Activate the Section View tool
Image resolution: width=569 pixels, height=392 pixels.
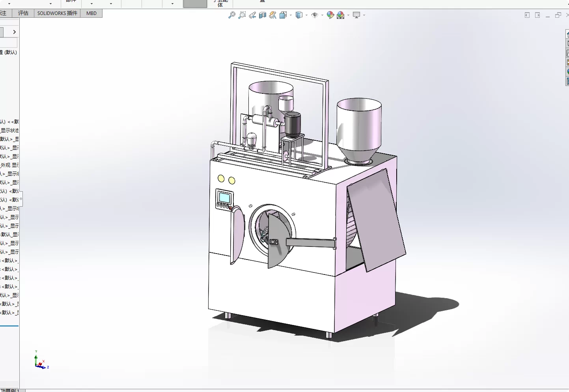[x=263, y=15]
